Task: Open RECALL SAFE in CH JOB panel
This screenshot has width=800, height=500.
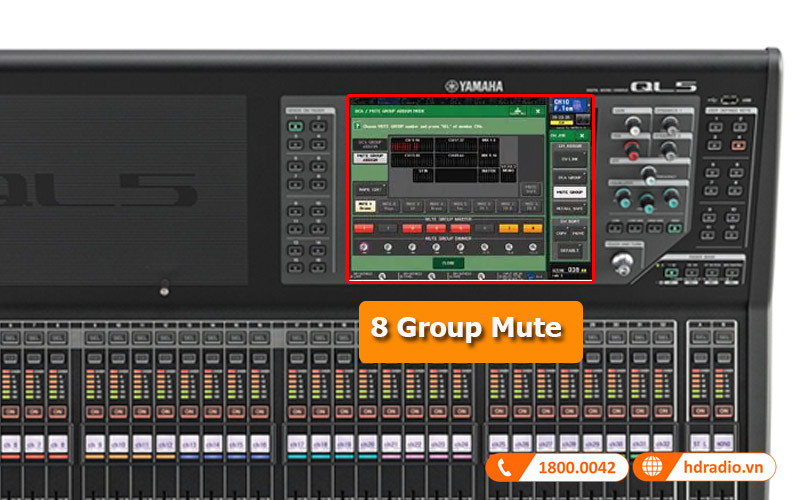Action: (569, 208)
